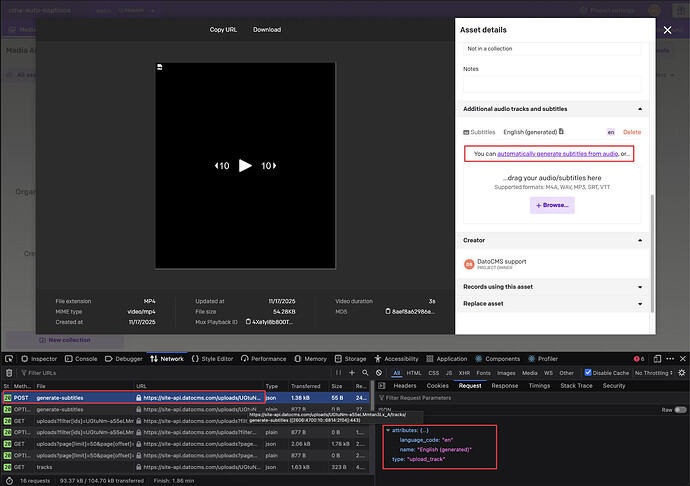Viewport: 690px width, 486px height.
Task: Close the asset details overlay
Action: [x=668, y=30]
